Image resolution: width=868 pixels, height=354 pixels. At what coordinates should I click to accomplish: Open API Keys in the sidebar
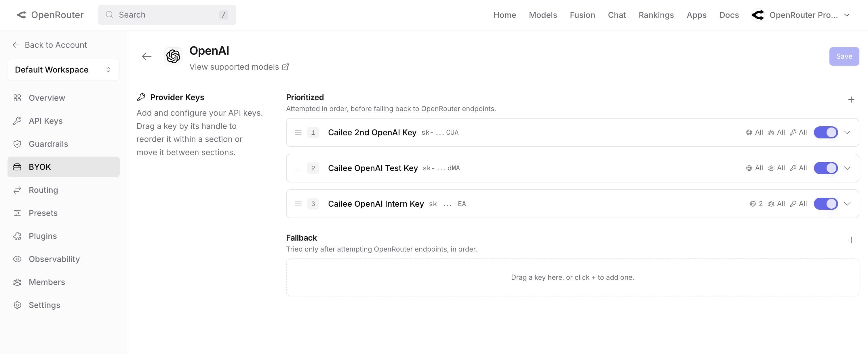pos(63,121)
